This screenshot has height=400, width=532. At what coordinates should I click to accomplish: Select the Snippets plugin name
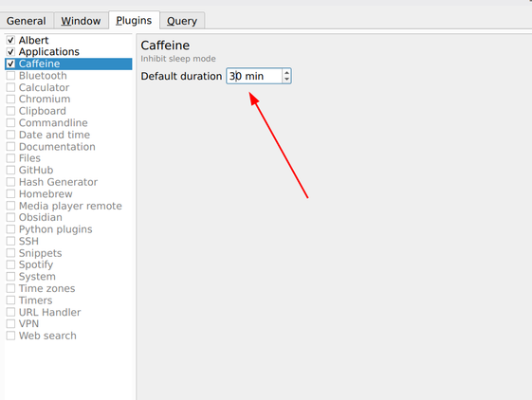click(41, 253)
